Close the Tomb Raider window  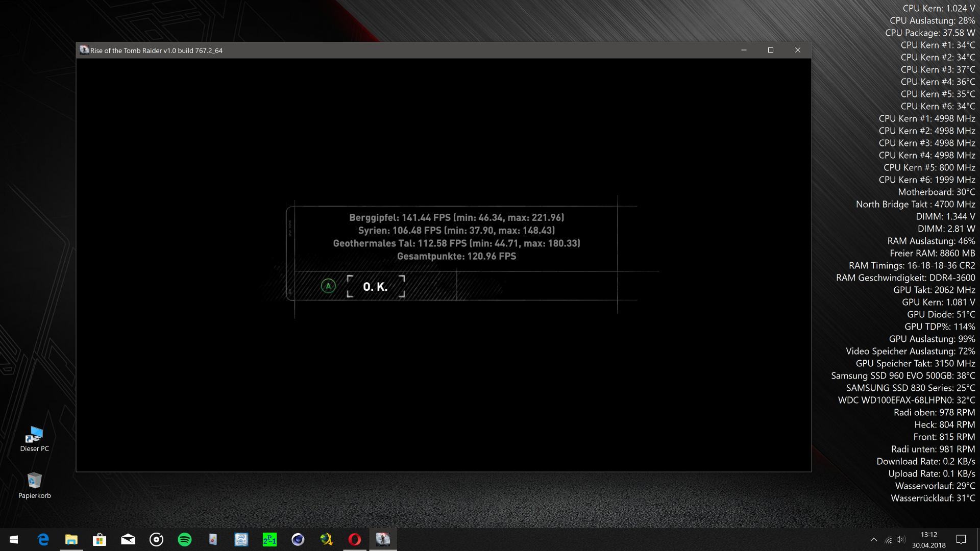[798, 50]
